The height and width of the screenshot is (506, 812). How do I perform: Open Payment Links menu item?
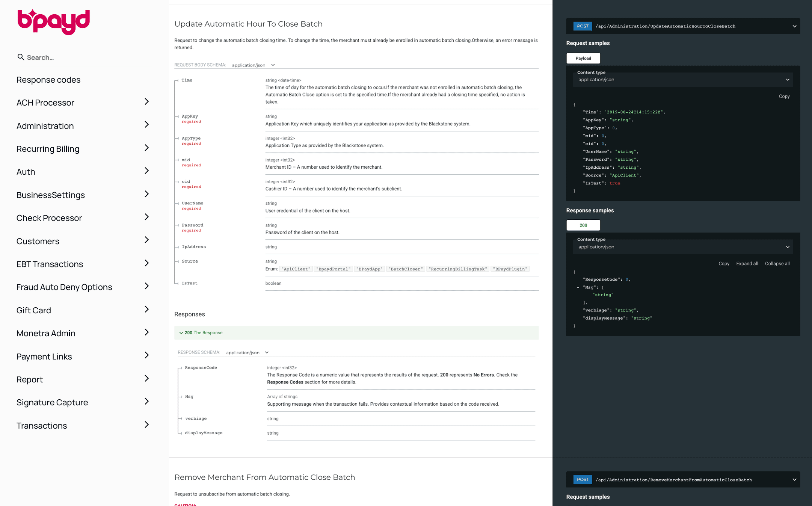[44, 356]
